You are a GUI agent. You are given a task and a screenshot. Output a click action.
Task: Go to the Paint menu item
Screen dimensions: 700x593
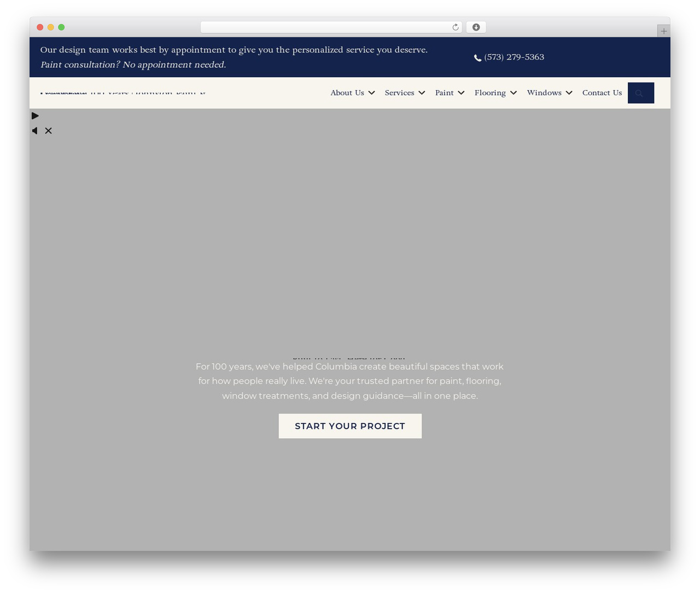pos(444,93)
